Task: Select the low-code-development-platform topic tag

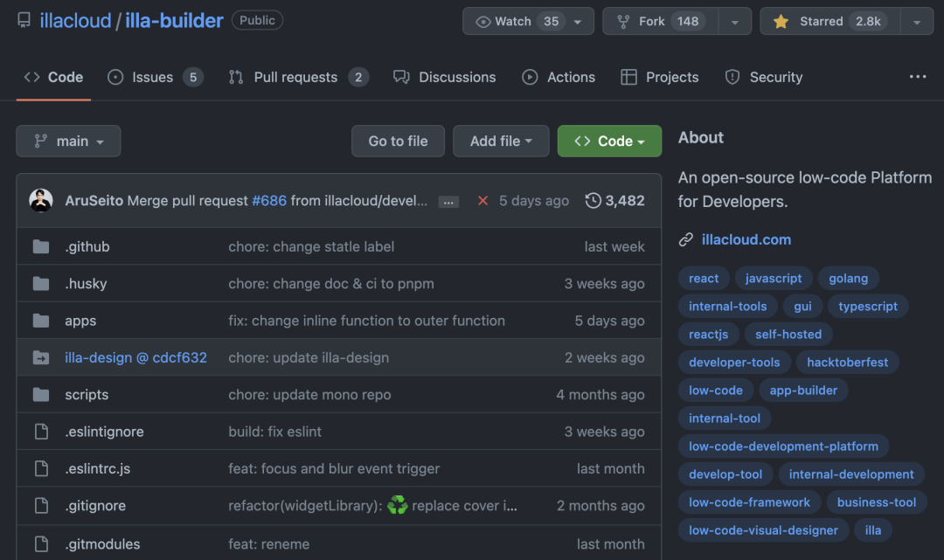Action: tap(784, 446)
